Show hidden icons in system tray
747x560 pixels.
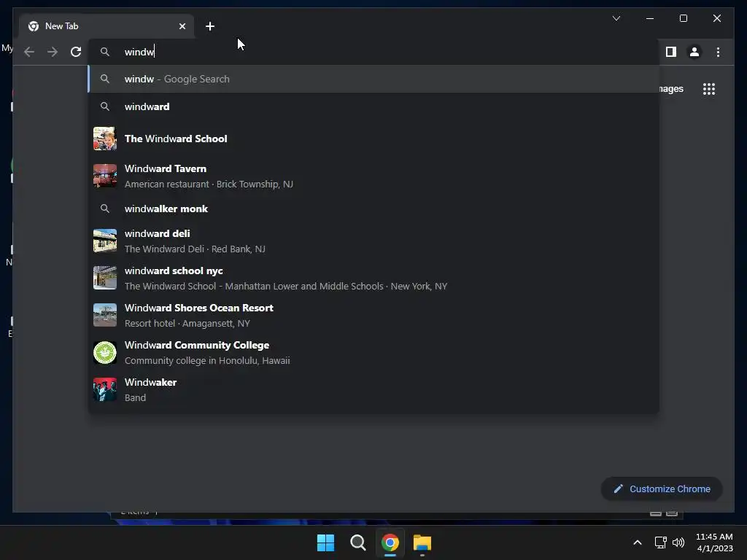tap(638, 542)
